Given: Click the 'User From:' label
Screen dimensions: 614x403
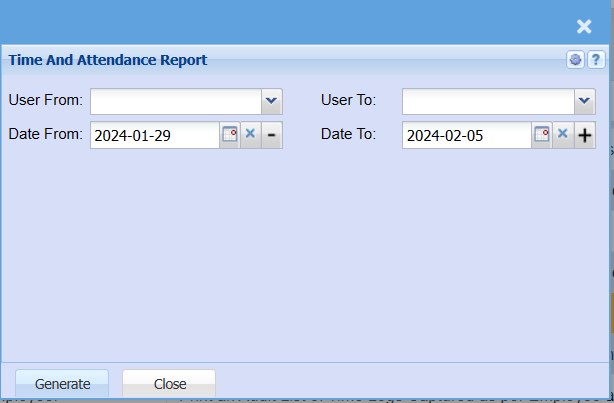Looking at the screenshot, I should (46, 100).
